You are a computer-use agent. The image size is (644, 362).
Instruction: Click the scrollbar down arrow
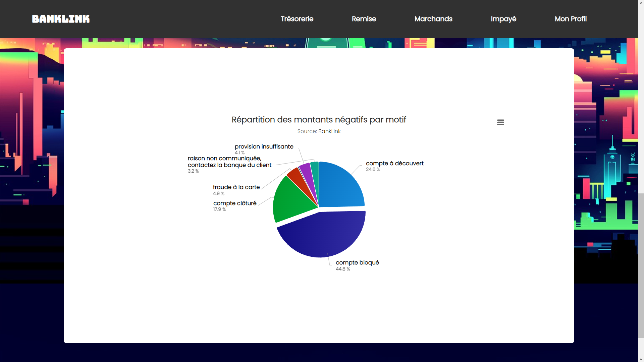coord(641,359)
